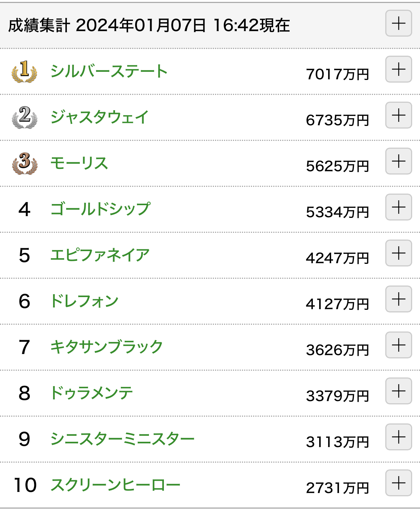
Task: Open plus toggle for キタサンブラック
Action: pyautogui.click(x=398, y=345)
